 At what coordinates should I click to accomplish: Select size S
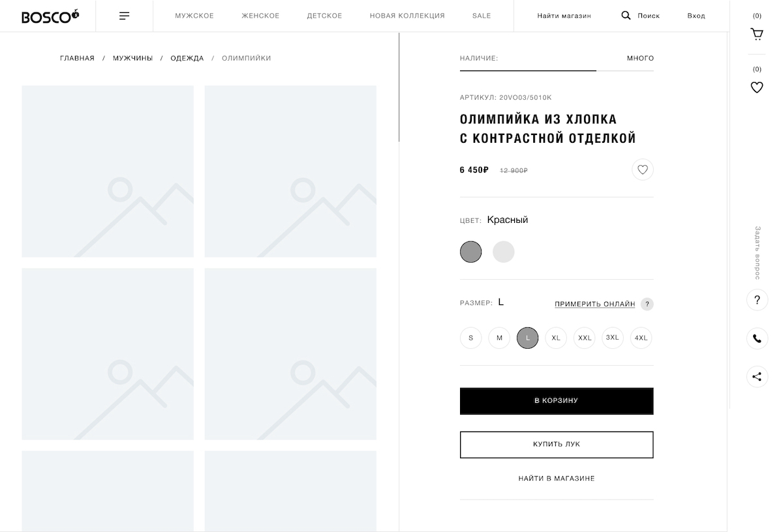[x=471, y=338]
